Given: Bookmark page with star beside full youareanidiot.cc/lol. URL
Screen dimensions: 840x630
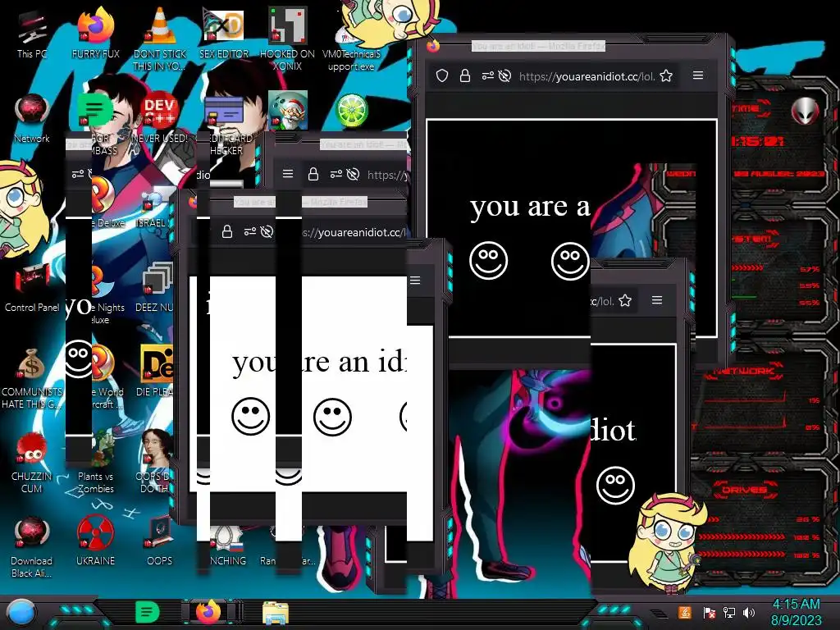Looking at the screenshot, I should [666, 75].
